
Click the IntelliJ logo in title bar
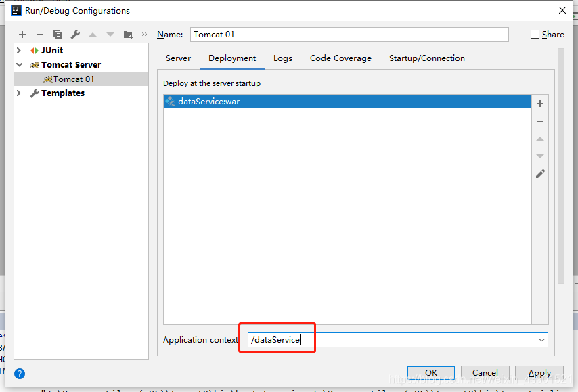(16, 10)
